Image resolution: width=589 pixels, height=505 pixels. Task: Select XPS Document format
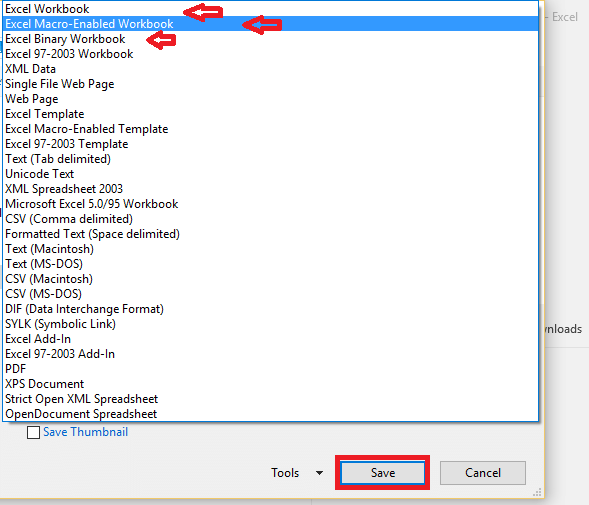point(270,384)
